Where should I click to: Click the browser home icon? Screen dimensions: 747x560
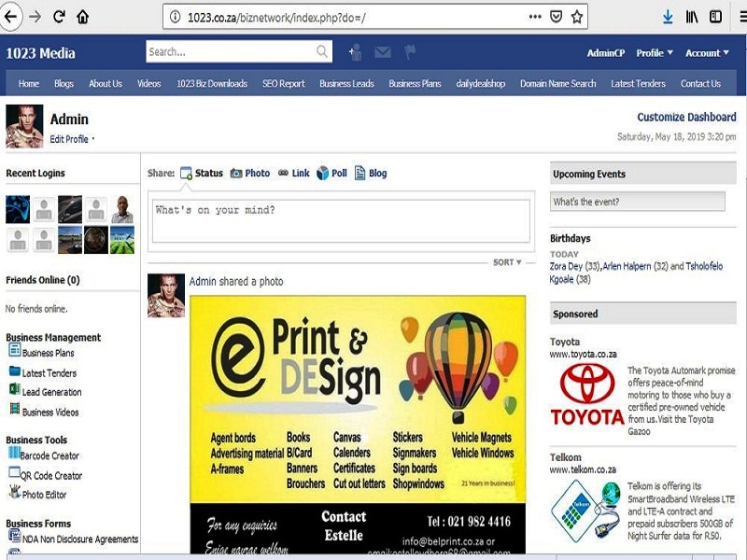coord(83,17)
